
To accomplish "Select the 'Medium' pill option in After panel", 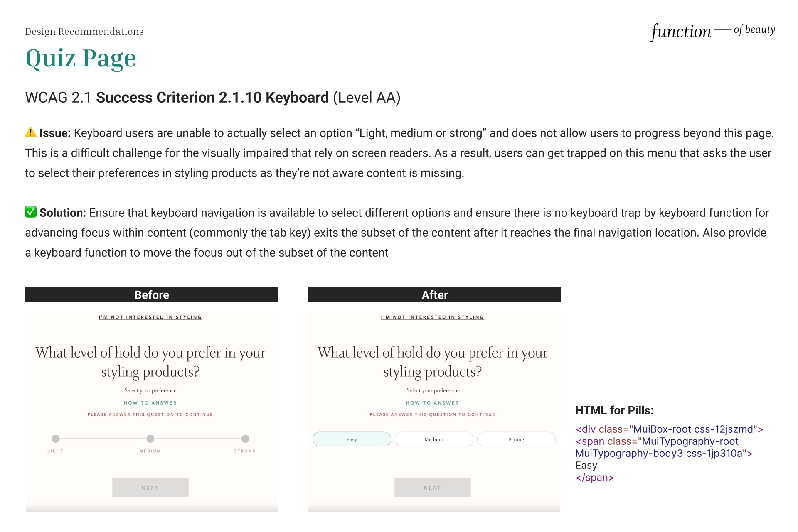I will click(x=433, y=439).
